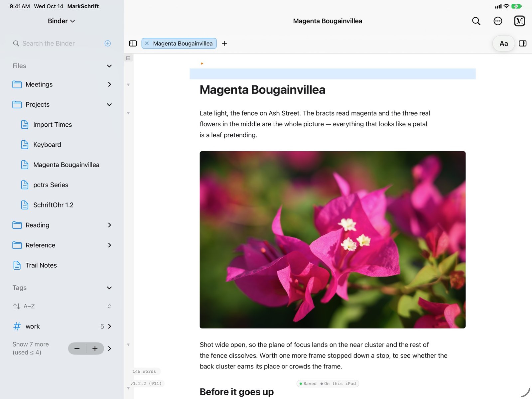Image resolution: width=532 pixels, height=399 pixels.
Task: Click the v1.2.2 (911) version label
Action: pyautogui.click(x=146, y=384)
